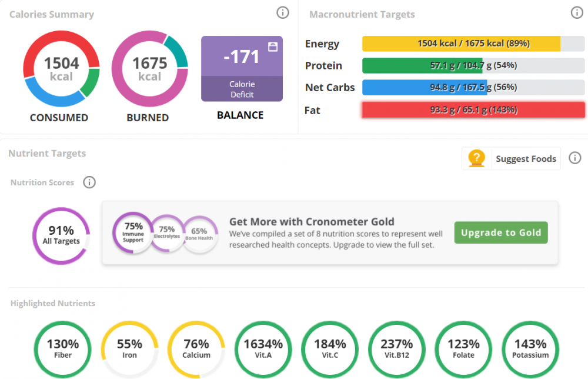588x379 pixels.
Task: Open the Macronutrient Targets info icon
Action: [577, 12]
